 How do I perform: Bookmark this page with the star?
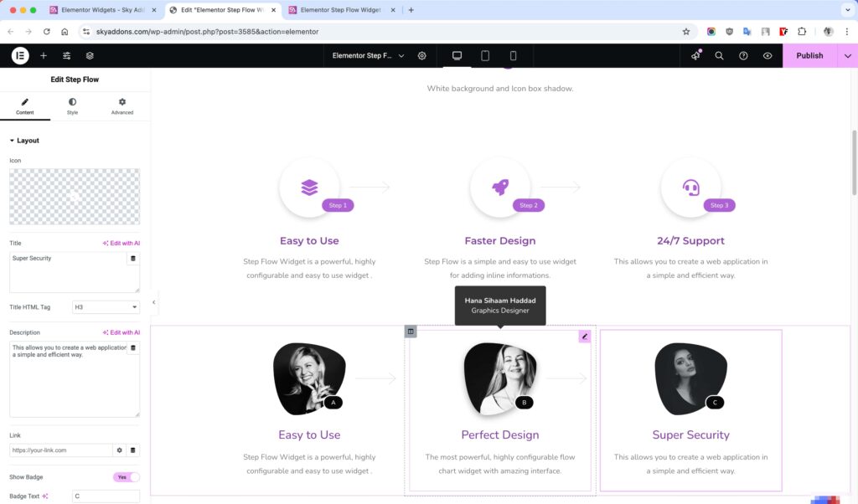[686, 32]
